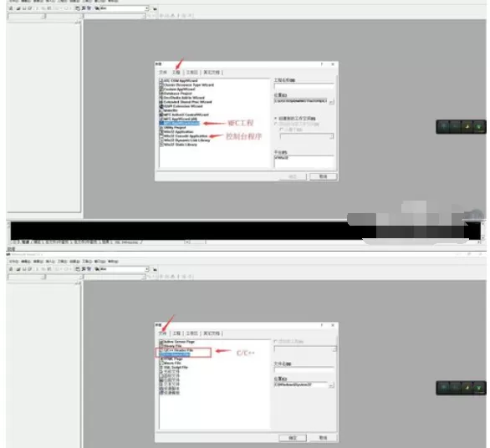Tick the 从属于 dependency checkbox

[282, 130]
